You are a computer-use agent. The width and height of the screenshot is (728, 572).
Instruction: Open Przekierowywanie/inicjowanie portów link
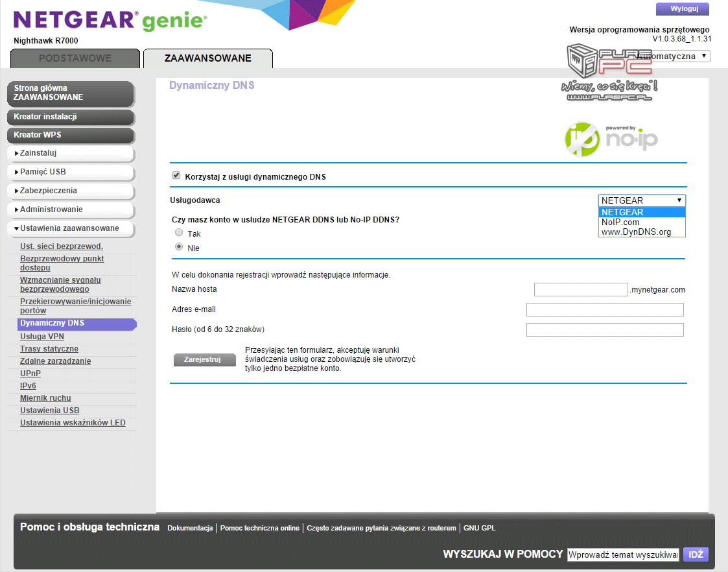click(x=76, y=306)
